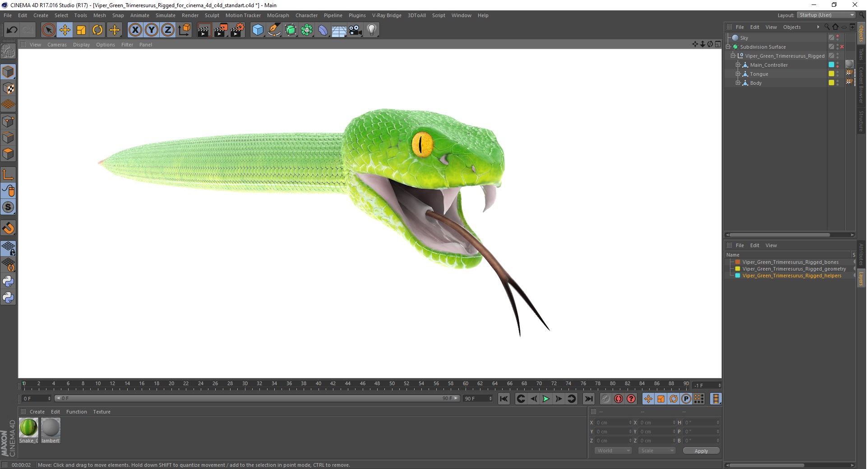
Task: Open the spline pen tool
Action: coord(274,30)
